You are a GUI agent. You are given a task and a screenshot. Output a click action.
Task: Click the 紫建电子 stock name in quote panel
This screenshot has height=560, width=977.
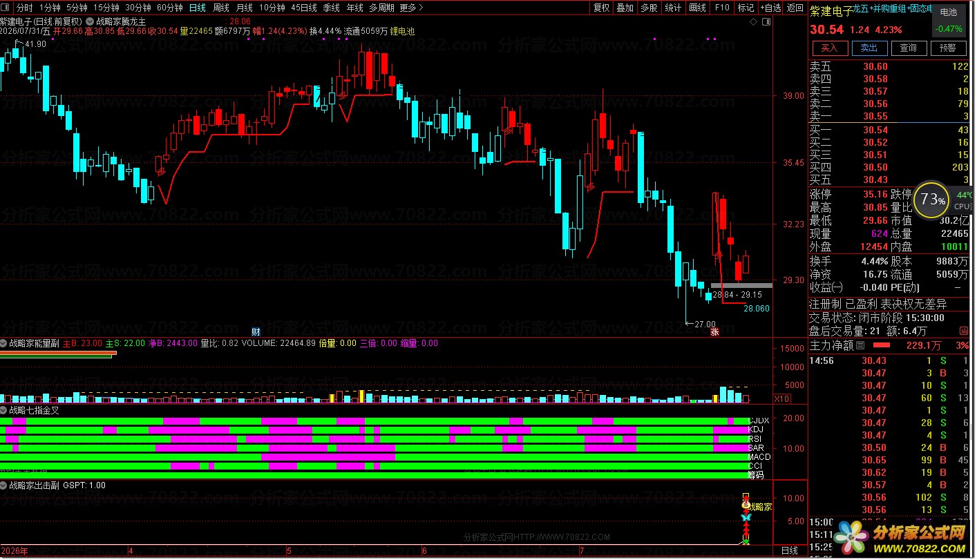click(x=831, y=10)
